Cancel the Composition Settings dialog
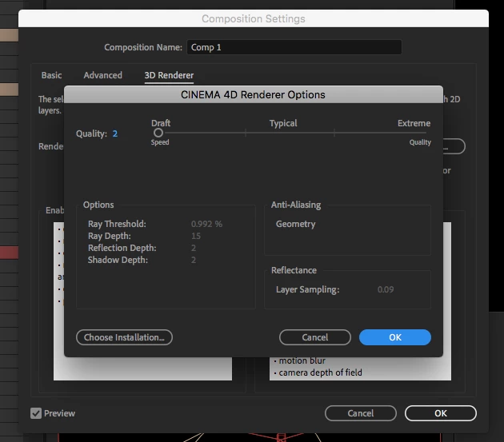 360,413
